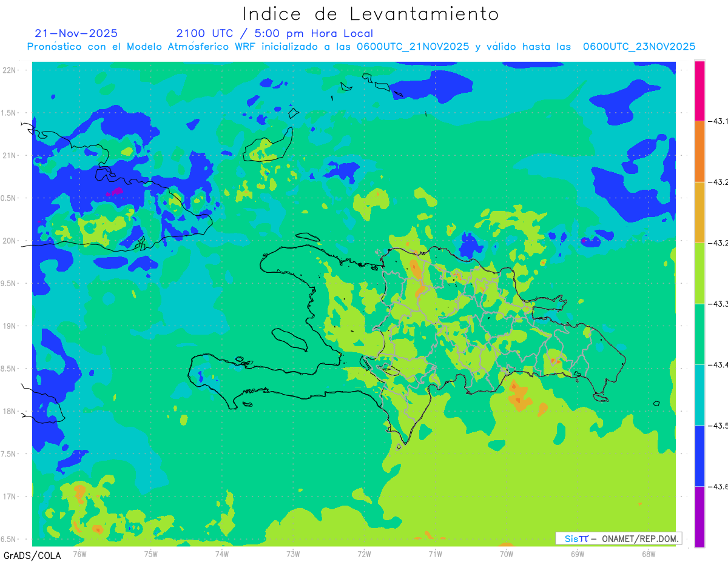Screen dimensions: 728x562
Task: Select the '20N' latitude label
Action: point(10,241)
